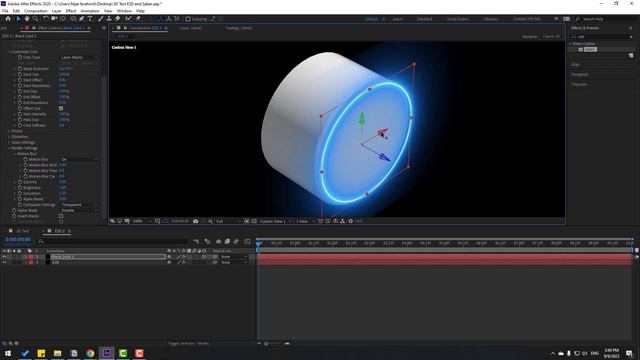Open File Explorer from taskbar

pyautogui.click(x=57, y=353)
